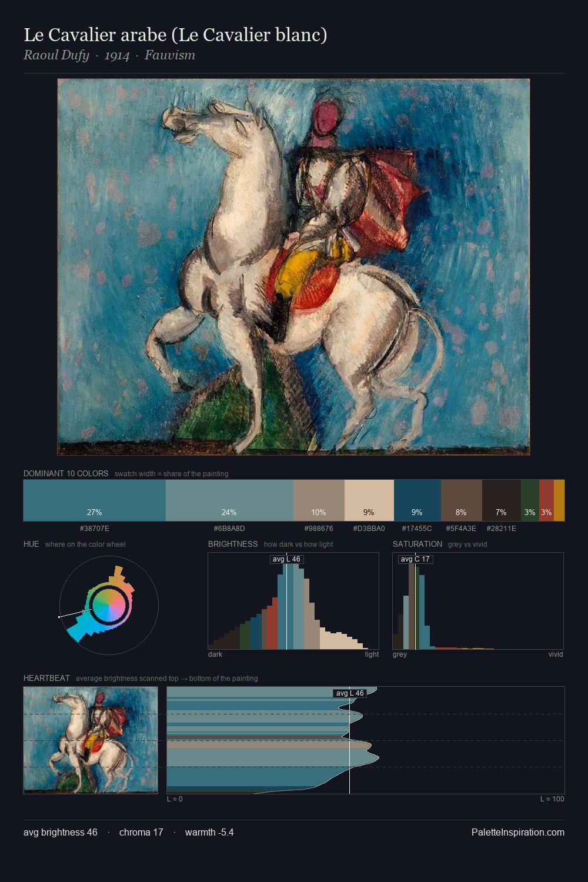588x882 pixels.
Task: Click the 'L = 100' axis label
Action: point(552,799)
